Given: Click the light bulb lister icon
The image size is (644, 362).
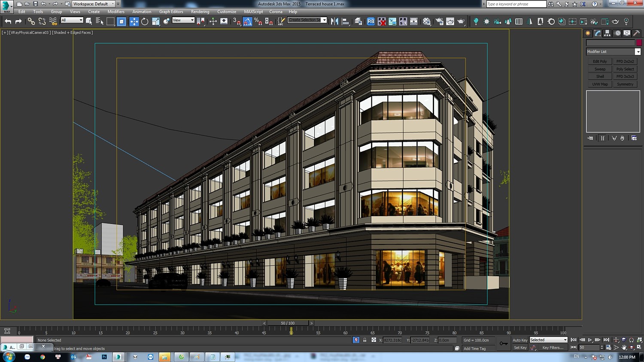Looking at the screenshot, I should tap(476, 21).
